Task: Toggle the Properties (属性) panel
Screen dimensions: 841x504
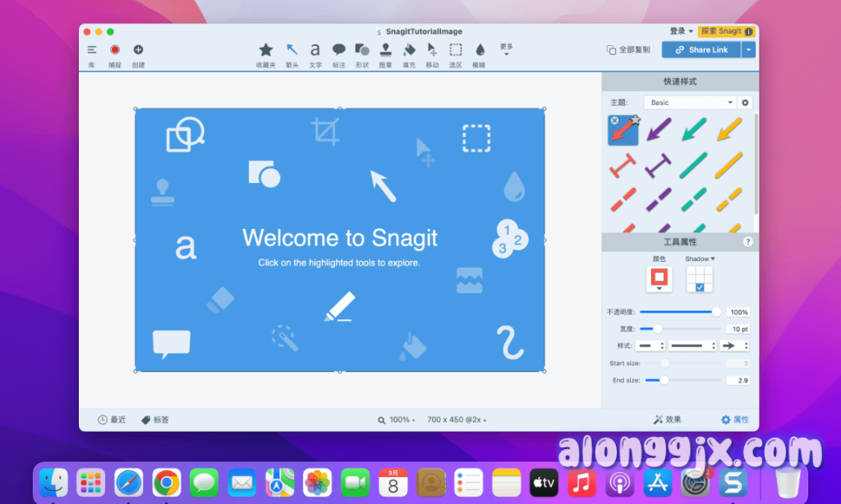Action: (735, 419)
